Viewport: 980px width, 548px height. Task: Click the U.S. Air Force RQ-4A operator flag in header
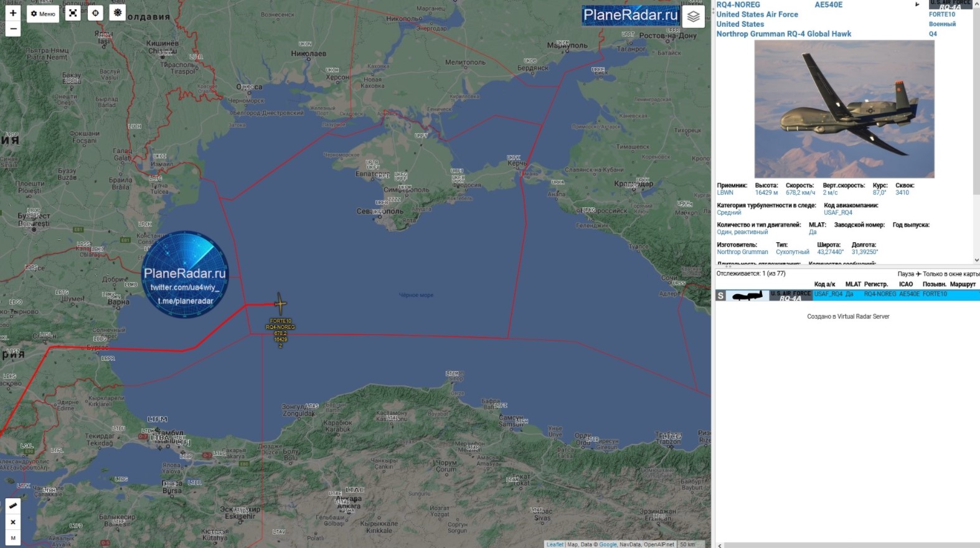click(x=950, y=4)
